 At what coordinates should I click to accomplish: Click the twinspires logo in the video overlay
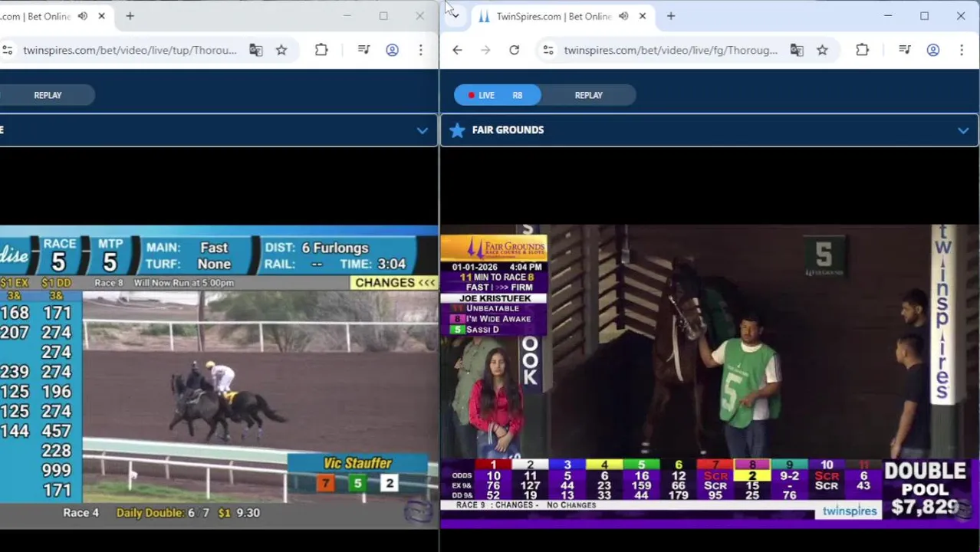pos(849,511)
